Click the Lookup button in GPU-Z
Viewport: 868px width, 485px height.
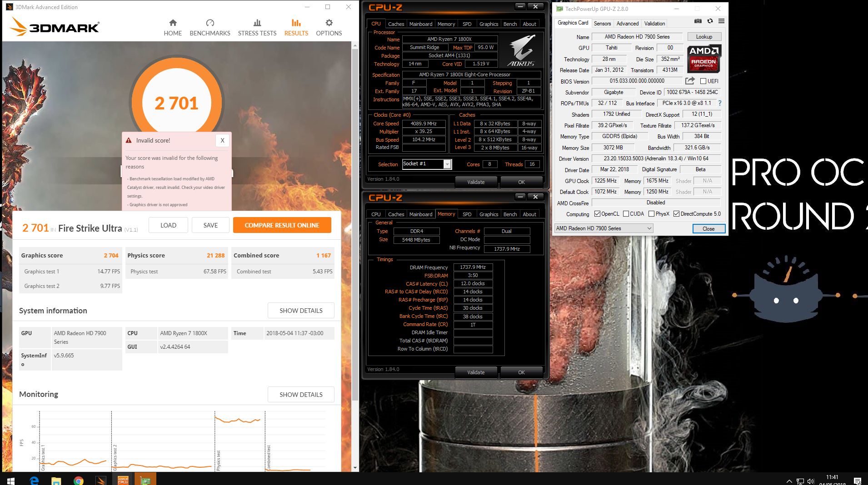coord(704,37)
